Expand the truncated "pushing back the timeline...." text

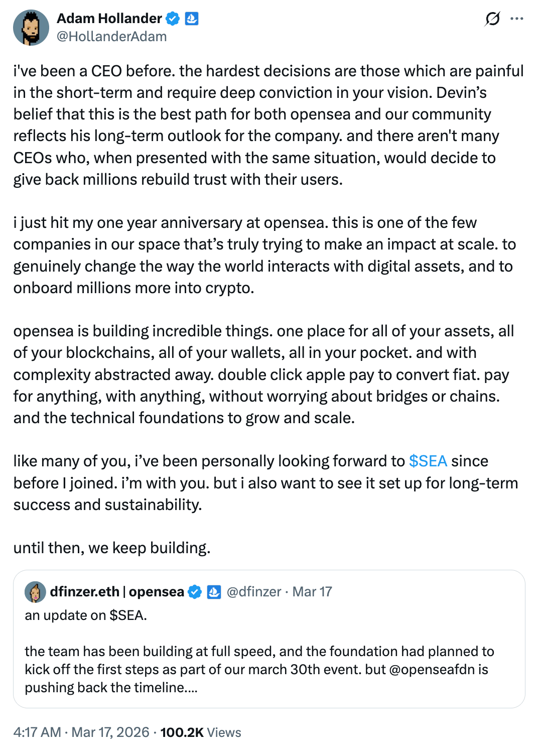[x=111, y=688]
